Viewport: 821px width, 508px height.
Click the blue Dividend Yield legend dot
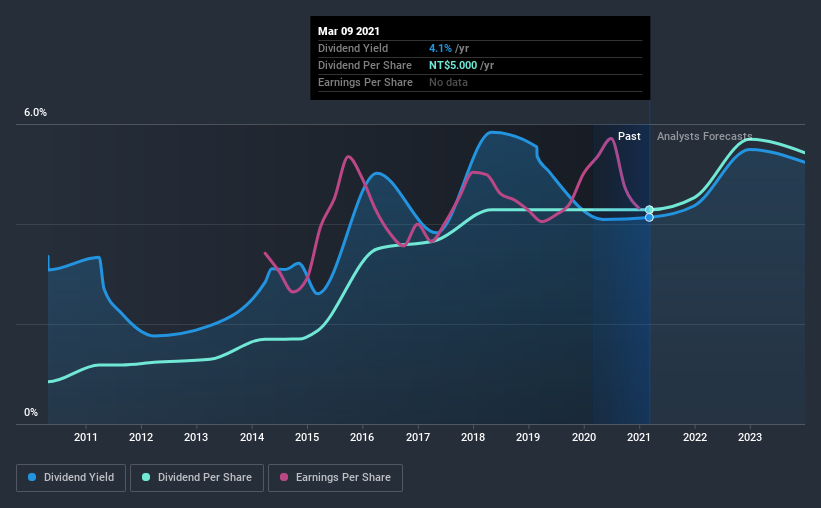point(32,477)
